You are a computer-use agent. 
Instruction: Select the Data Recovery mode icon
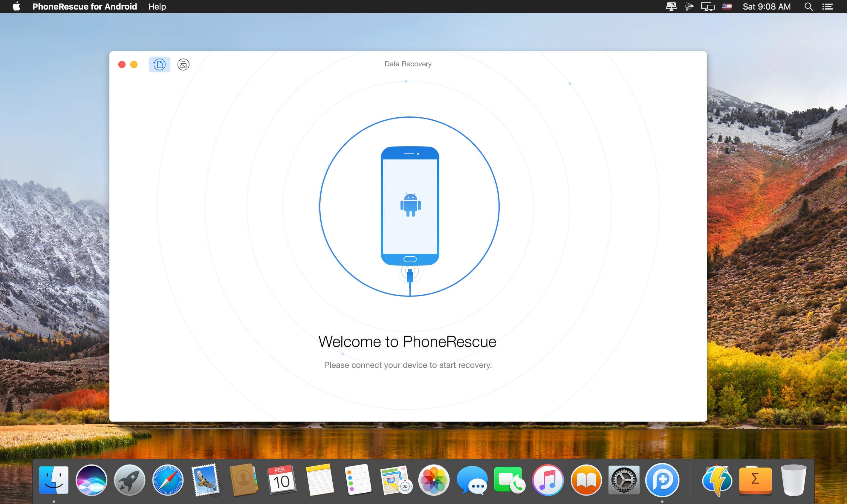(159, 64)
